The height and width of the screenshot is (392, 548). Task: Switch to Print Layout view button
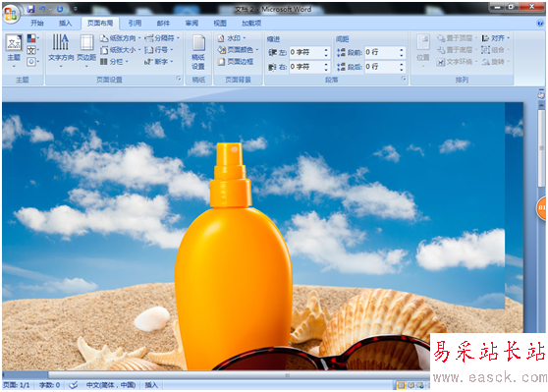click(401, 385)
